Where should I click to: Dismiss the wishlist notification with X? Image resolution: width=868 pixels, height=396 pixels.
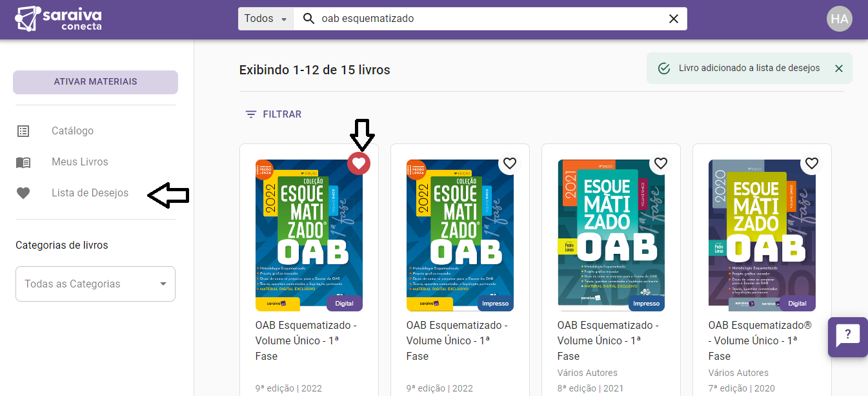838,68
